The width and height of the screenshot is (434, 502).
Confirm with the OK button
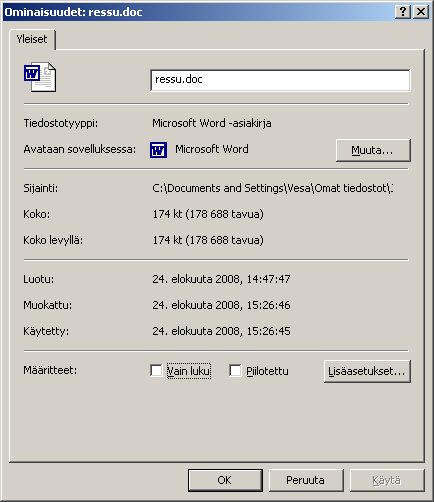(225, 480)
